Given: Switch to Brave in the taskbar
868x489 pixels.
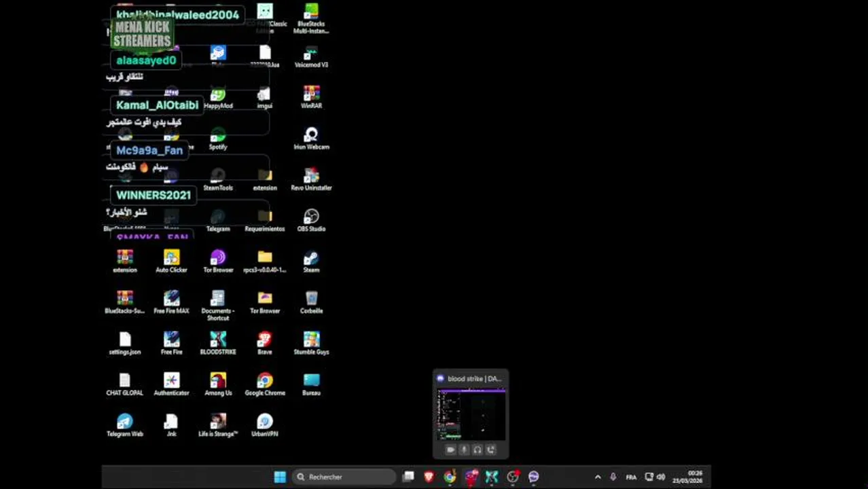Looking at the screenshot, I should point(429,477).
